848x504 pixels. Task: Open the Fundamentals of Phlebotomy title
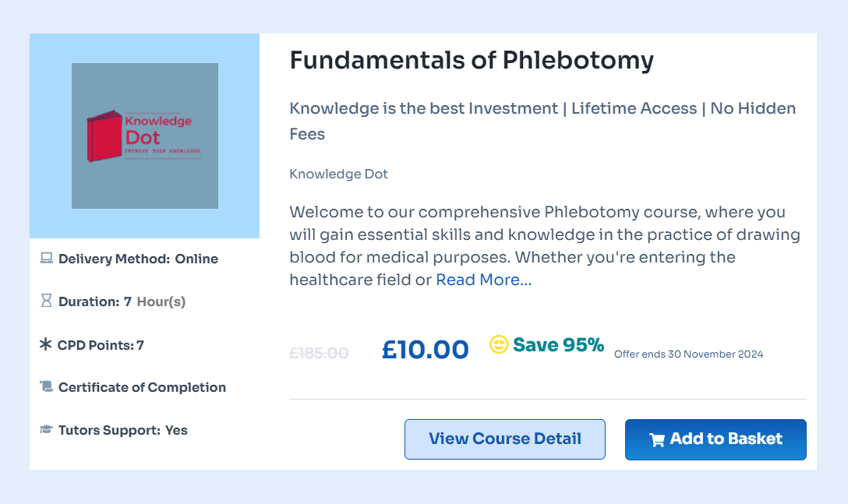[x=472, y=60]
